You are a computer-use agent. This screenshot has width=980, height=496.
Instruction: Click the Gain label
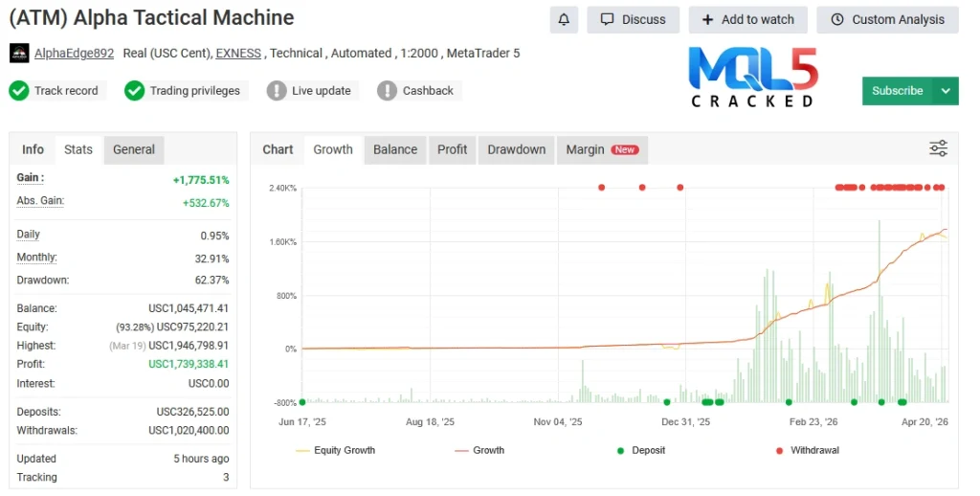point(30,178)
